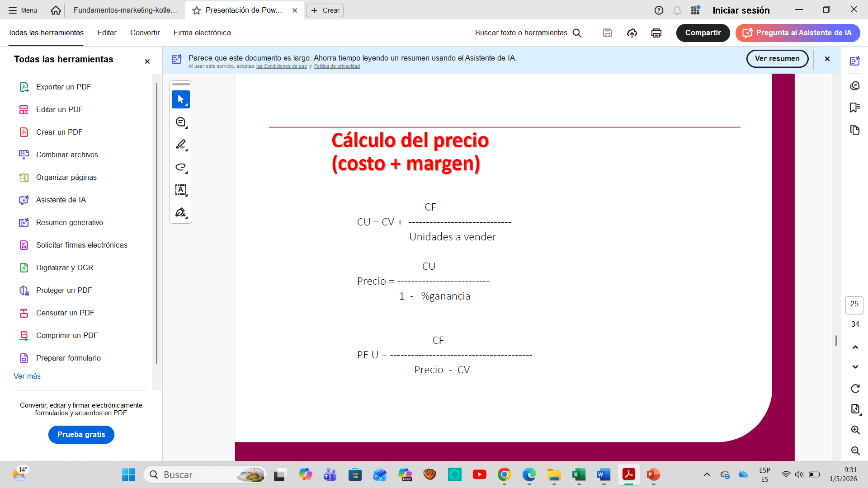Close the Todas las herramientas panel
Image resolution: width=868 pixels, height=488 pixels.
(x=147, y=61)
